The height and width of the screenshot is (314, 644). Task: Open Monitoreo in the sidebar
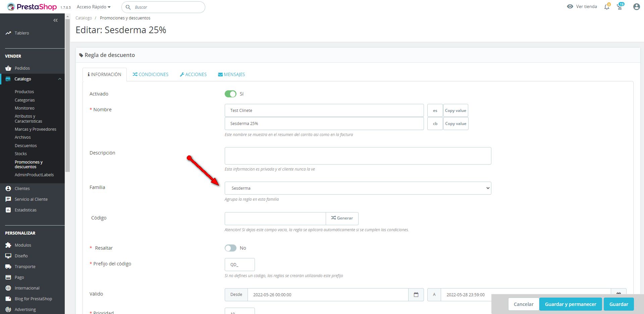[x=24, y=108]
